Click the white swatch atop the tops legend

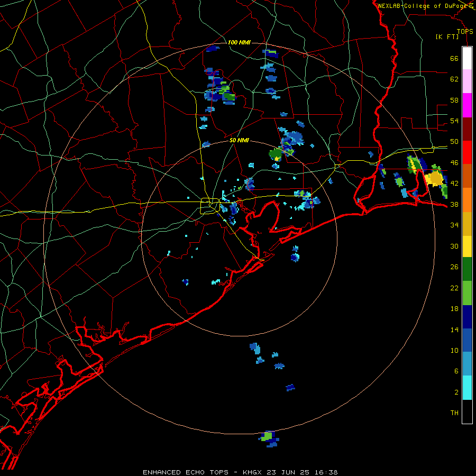coord(467,58)
